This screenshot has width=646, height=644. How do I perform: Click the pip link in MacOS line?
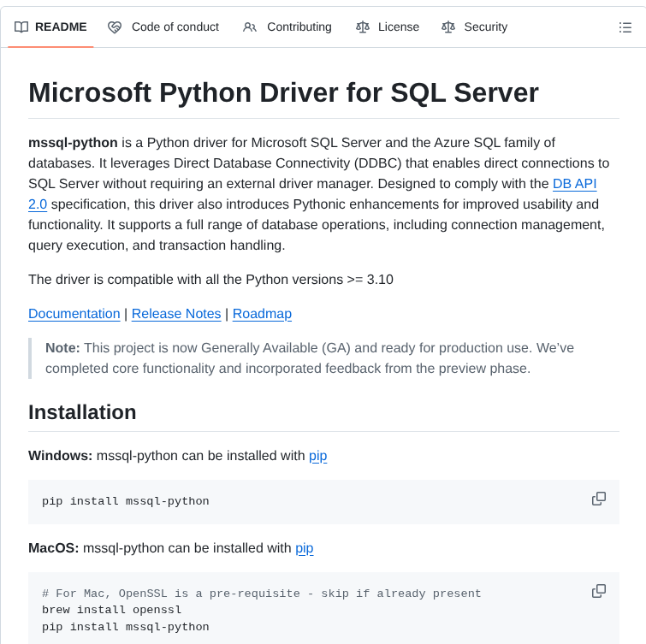tap(305, 548)
